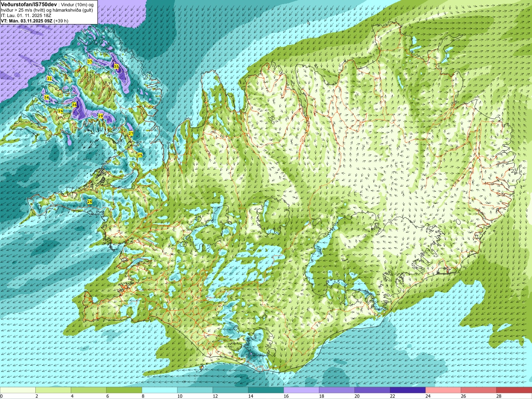
Task: Click the legend tick label 8
Action: [x=143, y=396]
